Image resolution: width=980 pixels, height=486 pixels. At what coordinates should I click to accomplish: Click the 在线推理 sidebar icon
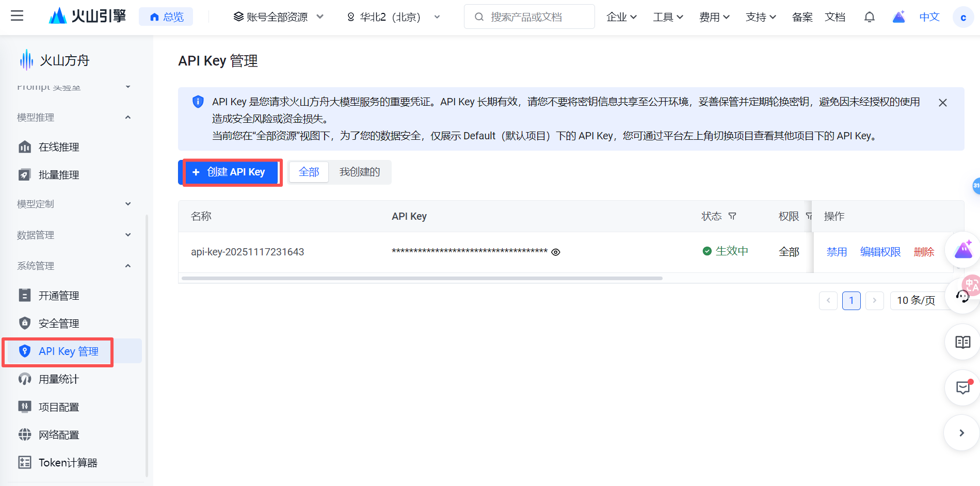click(x=25, y=147)
